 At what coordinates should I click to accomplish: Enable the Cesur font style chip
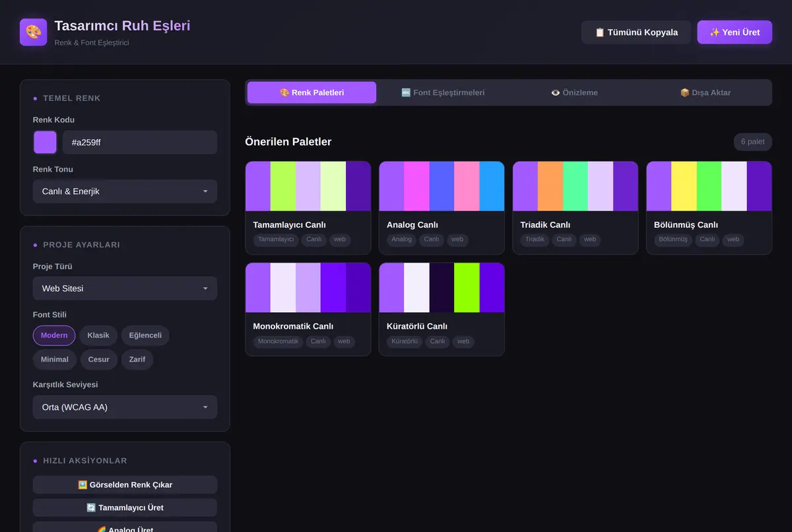pyautogui.click(x=99, y=360)
